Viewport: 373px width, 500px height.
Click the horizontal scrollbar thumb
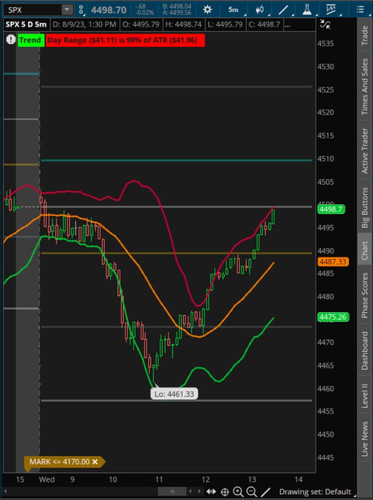point(172,491)
